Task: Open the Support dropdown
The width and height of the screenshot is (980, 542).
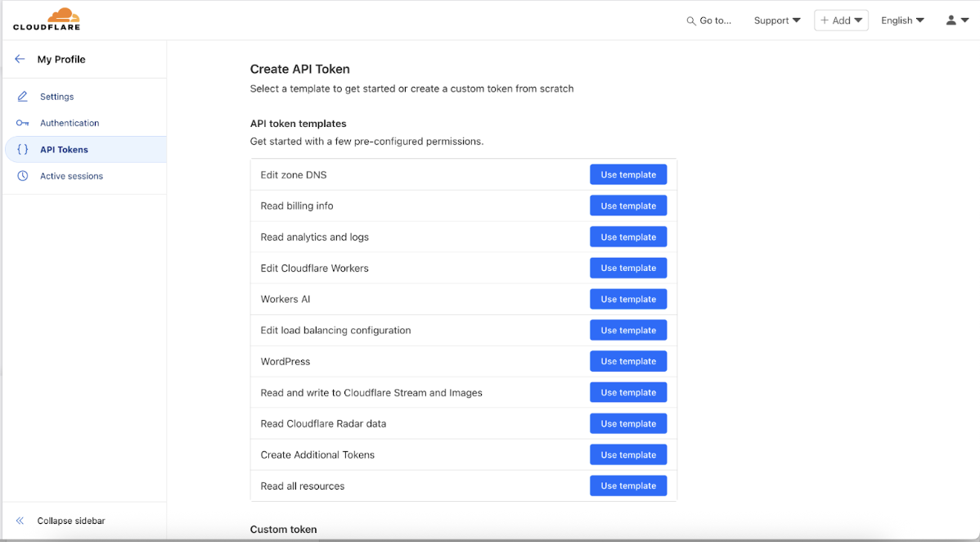Action: pyautogui.click(x=775, y=20)
